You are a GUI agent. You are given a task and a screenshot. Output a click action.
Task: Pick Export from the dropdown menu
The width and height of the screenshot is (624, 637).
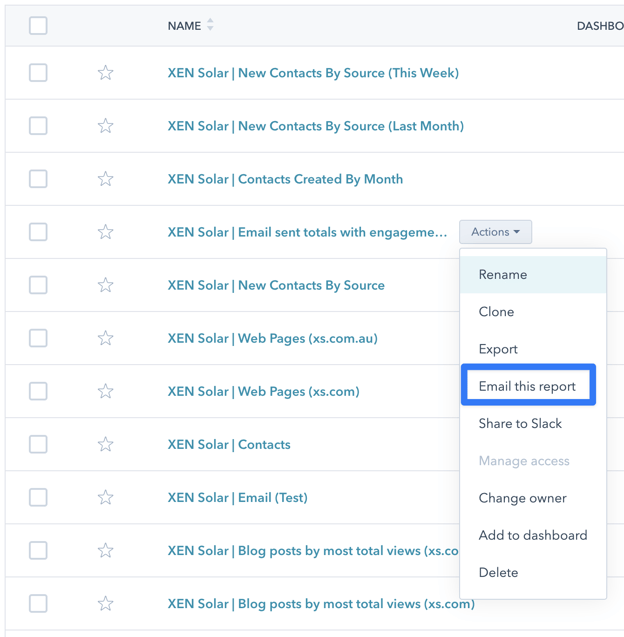[x=533, y=349]
